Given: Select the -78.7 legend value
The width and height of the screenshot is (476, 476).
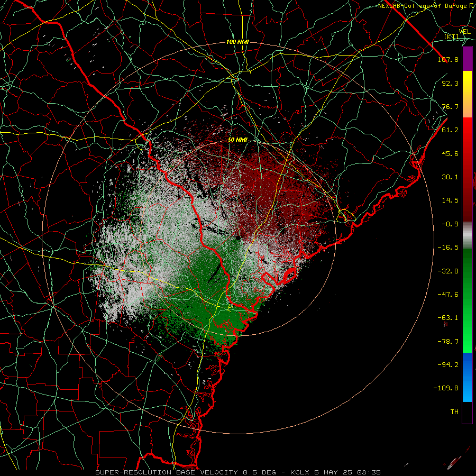Looking at the screenshot, I should pos(448,342).
